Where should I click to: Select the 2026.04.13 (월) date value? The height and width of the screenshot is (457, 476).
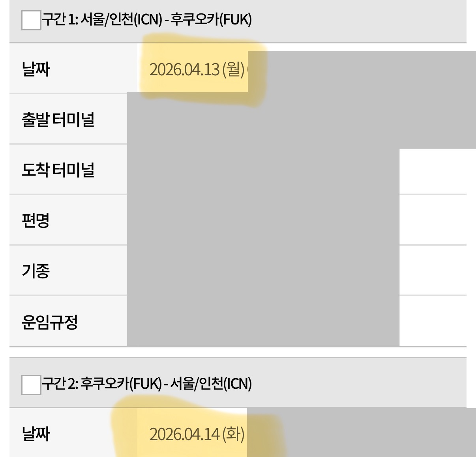tap(197, 70)
